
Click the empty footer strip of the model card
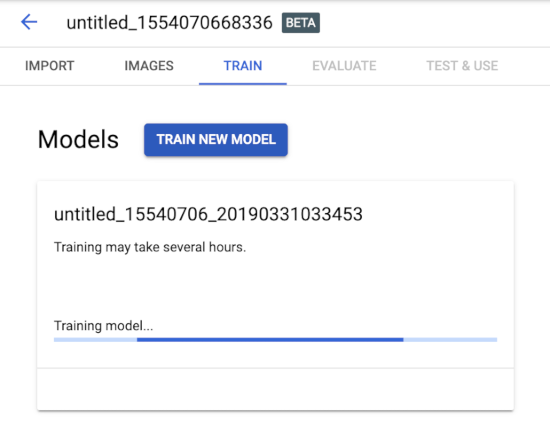click(x=275, y=389)
